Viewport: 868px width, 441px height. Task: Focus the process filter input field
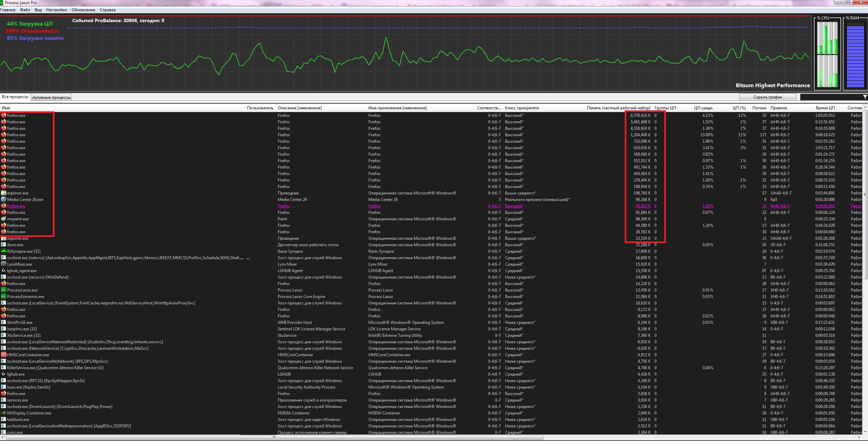[831, 97]
